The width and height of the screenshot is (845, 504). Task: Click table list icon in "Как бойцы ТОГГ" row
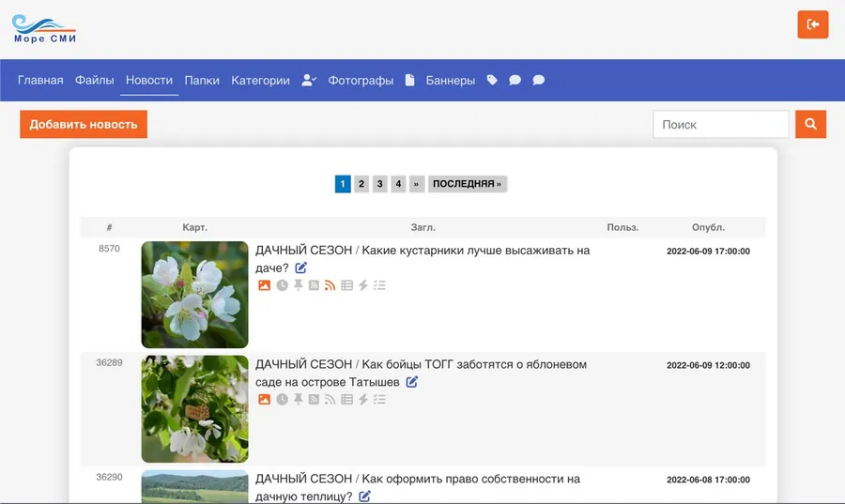pyautogui.click(x=347, y=400)
